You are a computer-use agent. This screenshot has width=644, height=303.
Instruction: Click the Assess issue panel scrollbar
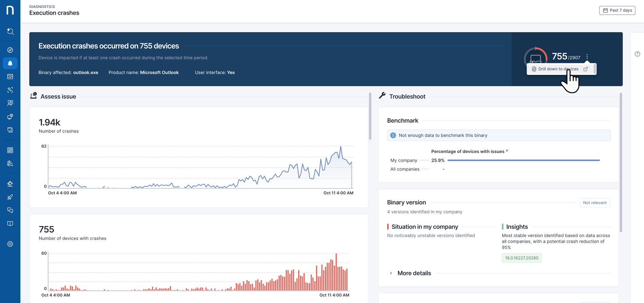(x=370, y=116)
